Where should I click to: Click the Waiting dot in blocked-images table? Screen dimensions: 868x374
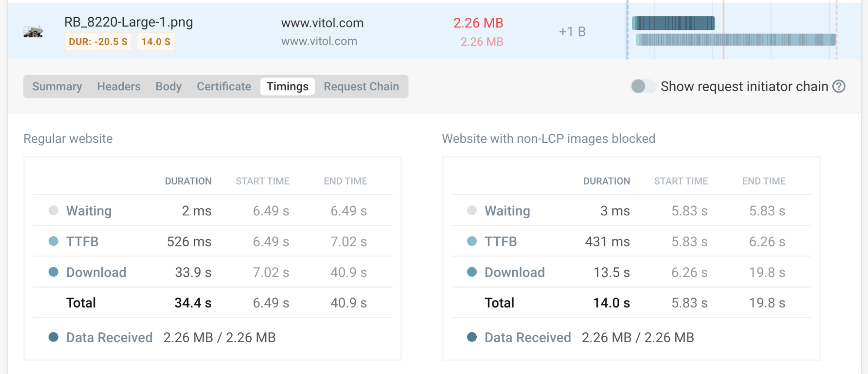tap(472, 211)
